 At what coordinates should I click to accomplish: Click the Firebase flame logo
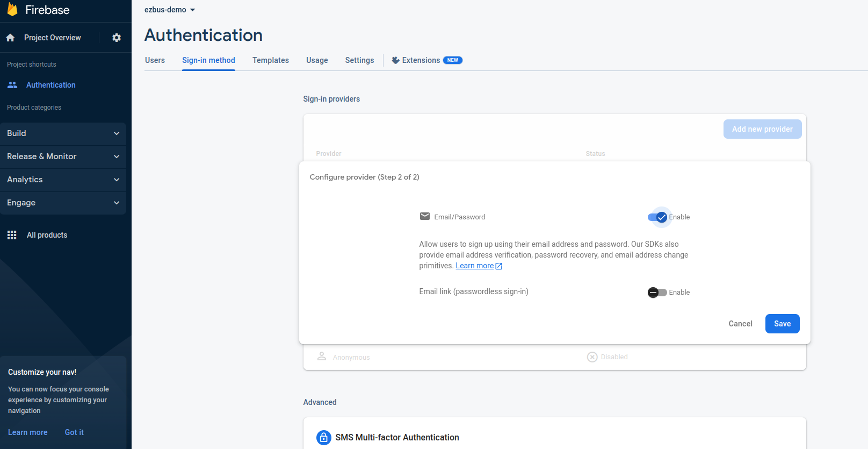(x=12, y=10)
